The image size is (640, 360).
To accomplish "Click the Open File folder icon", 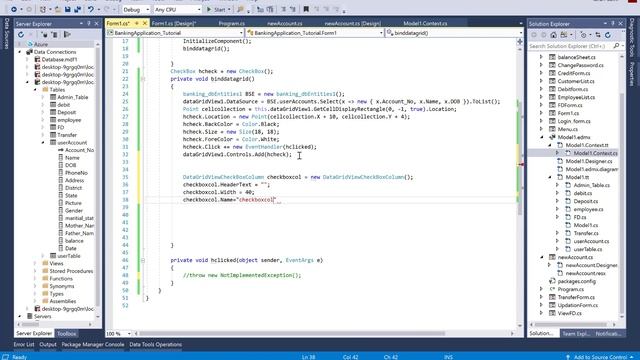I will pyautogui.click(x=58, y=9).
